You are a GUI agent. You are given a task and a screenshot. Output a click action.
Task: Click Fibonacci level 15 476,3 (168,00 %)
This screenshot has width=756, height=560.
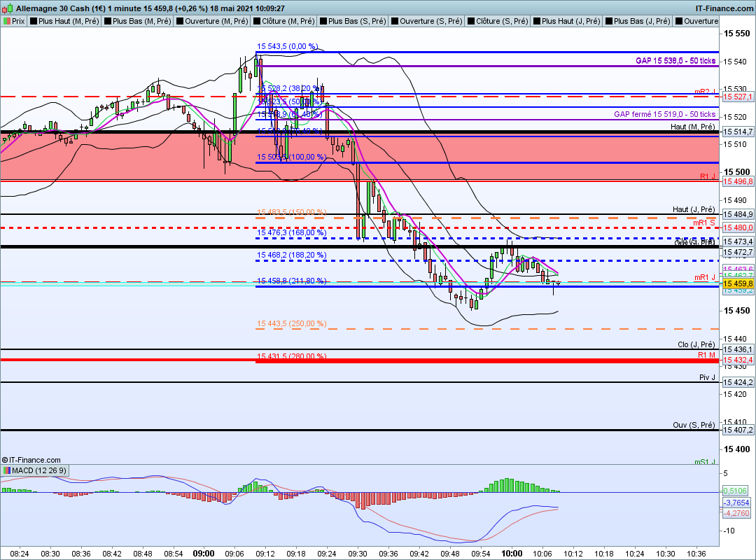click(291, 232)
